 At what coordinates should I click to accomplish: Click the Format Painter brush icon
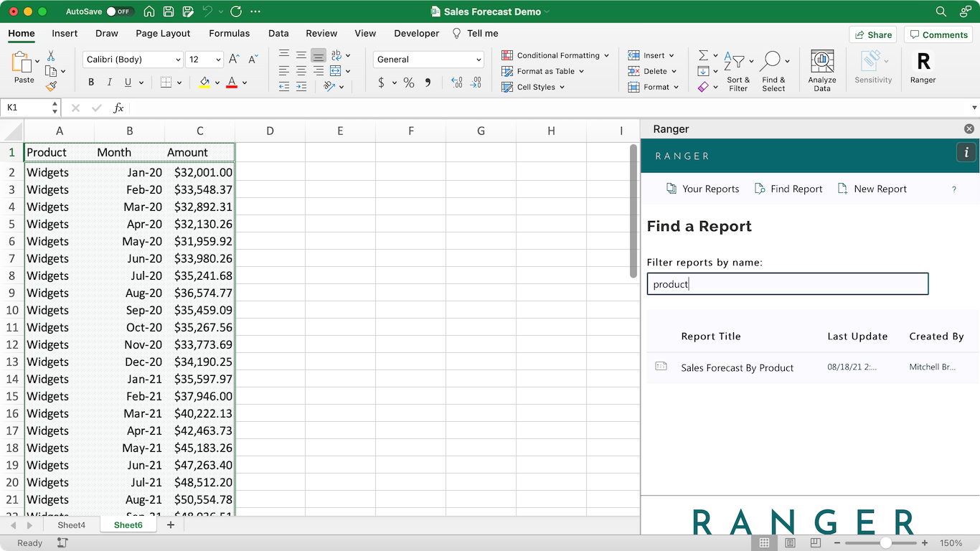coord(51,86)
